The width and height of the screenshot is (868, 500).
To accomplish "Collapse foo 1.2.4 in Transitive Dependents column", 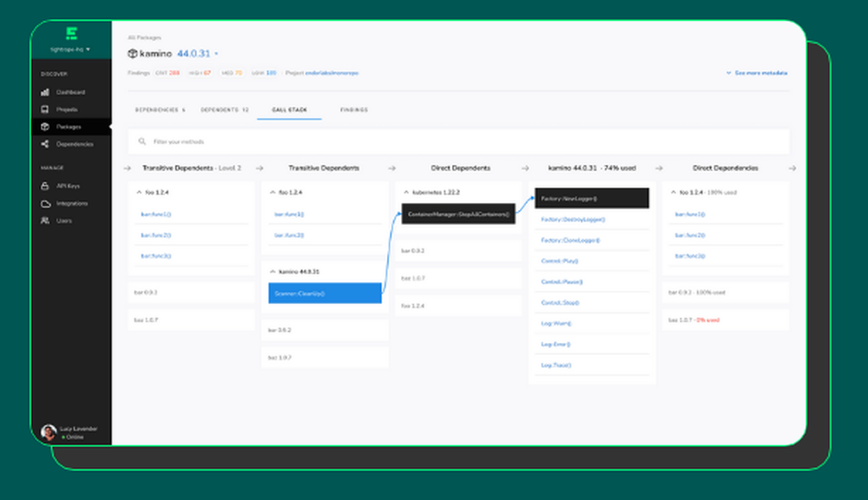I will [273, 192].
